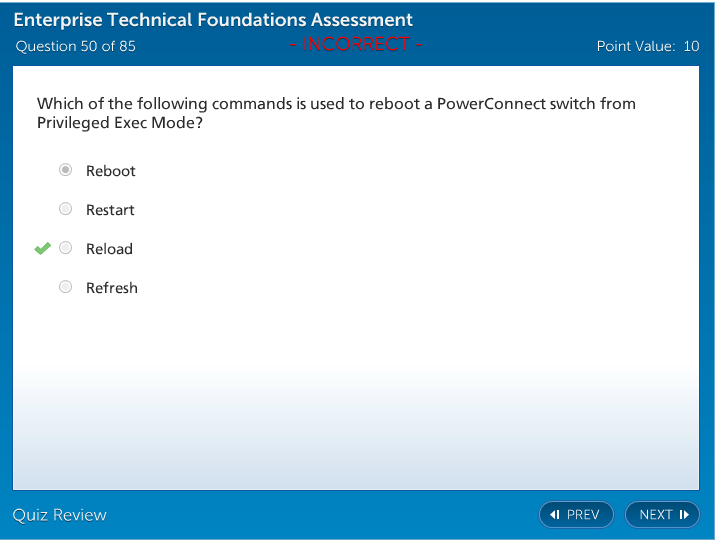
Task: Click the Question 50 of 85 counter
Action: [x=76, y=46]
